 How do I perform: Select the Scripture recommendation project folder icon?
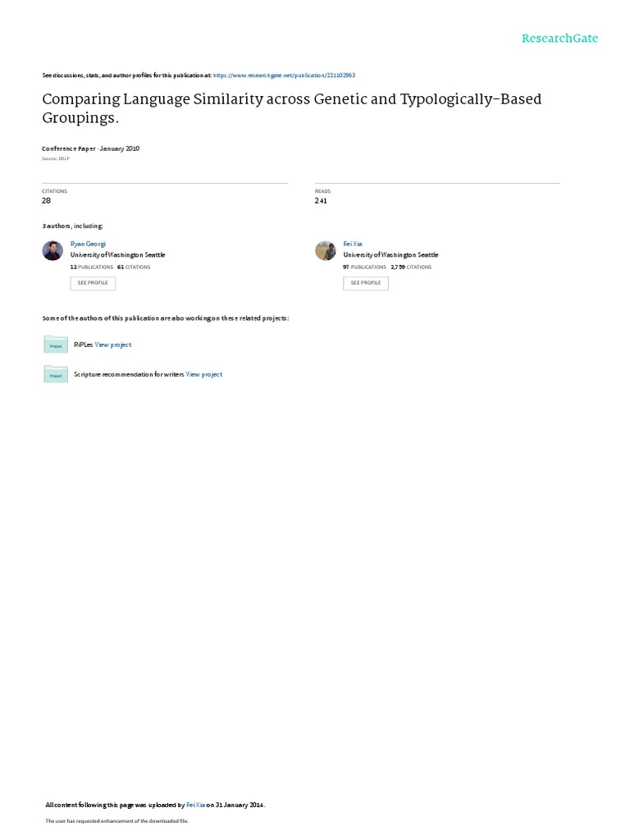pyautogui.click(x=56, y=374)
